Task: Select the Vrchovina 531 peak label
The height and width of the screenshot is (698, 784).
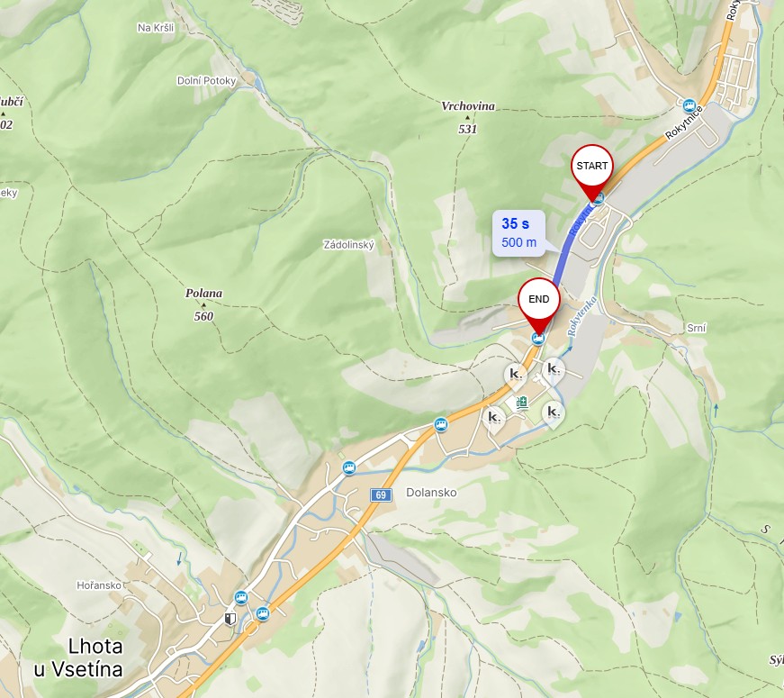Action: [x=468, y=117]
